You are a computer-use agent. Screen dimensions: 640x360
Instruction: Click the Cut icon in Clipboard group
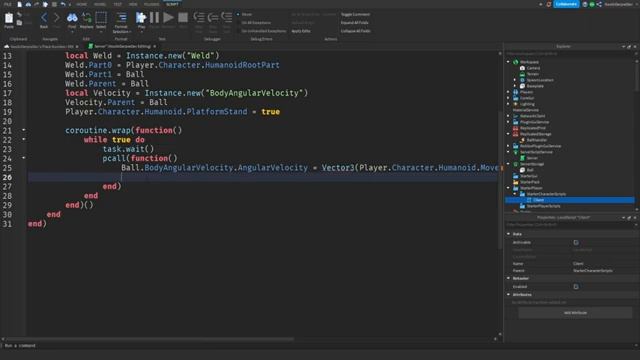(x=19, y=15)
